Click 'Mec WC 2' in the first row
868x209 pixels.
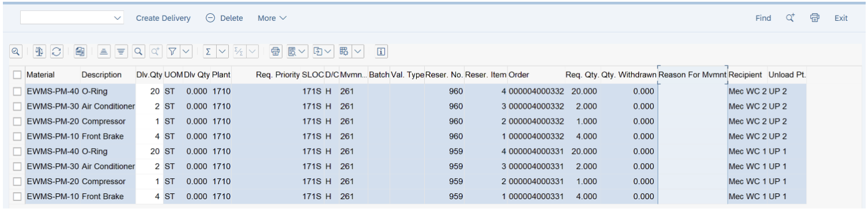[x=746, y=91]
